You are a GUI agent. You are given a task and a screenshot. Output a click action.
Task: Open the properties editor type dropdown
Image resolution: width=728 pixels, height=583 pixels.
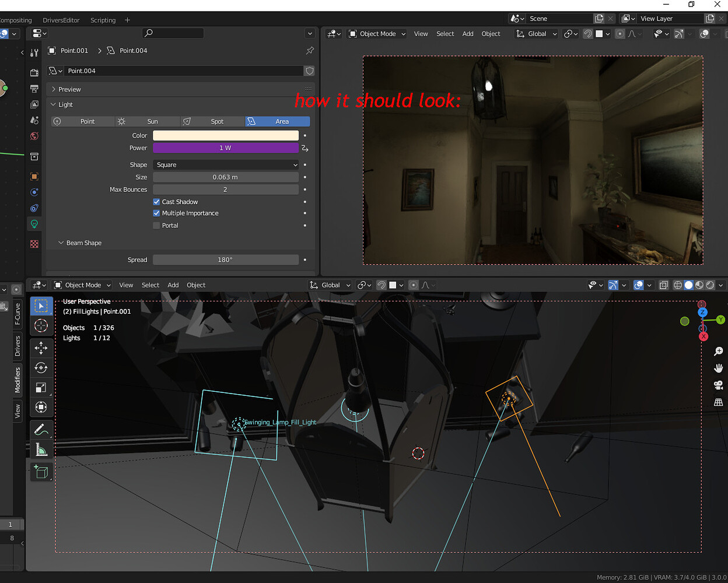(40, 34)
